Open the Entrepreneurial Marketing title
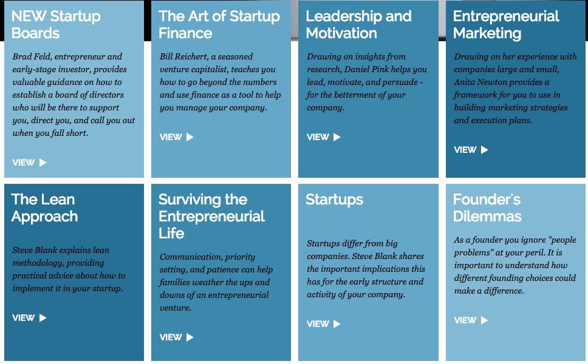 (x=505, y=25)
